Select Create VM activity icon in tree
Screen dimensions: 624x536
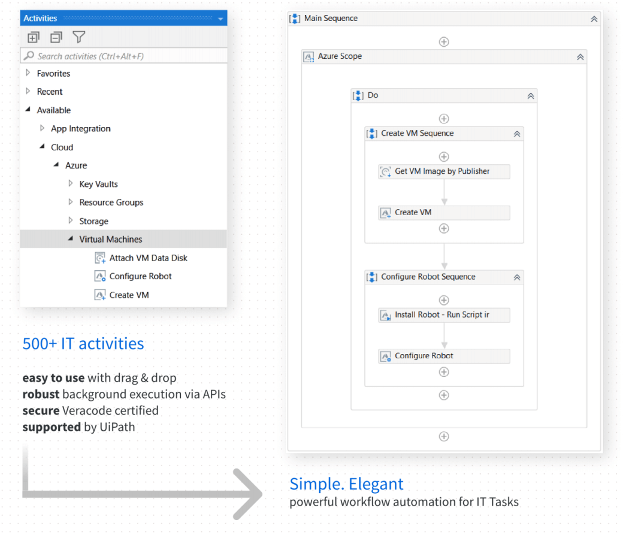(x=100, y=295)
